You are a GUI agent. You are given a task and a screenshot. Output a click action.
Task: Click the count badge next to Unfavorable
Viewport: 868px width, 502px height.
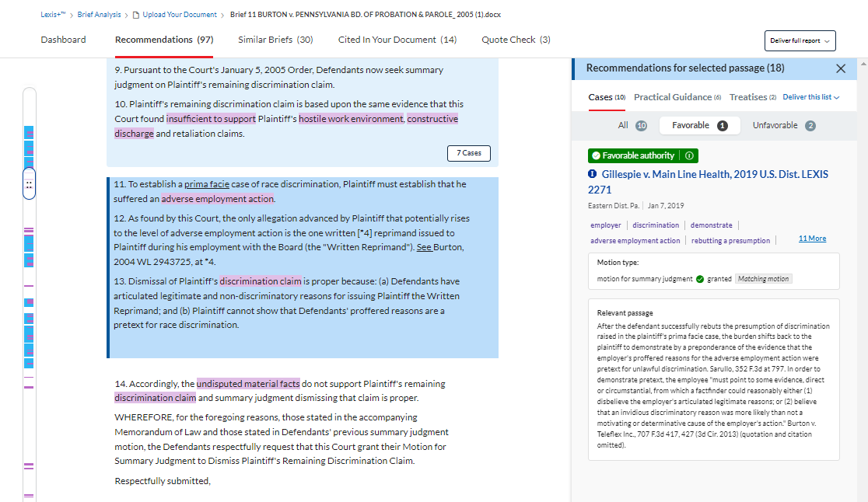(x=810, y=126)
